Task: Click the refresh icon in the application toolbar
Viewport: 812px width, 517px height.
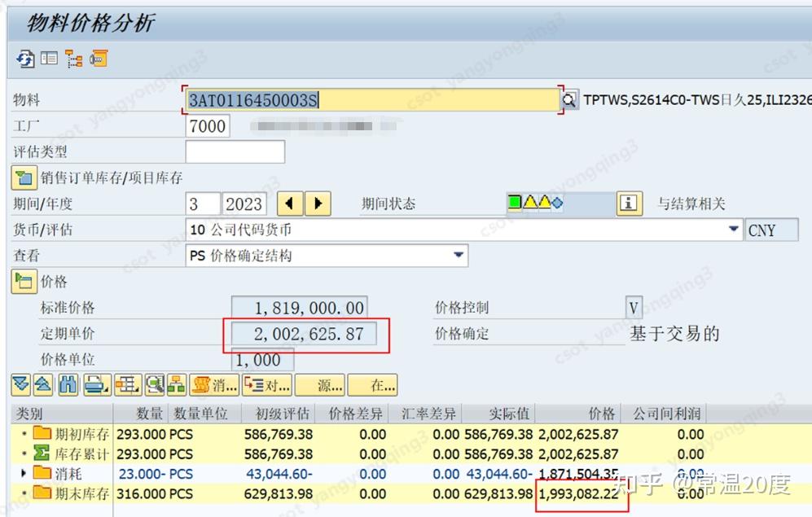Action: [x=25, y=59]
